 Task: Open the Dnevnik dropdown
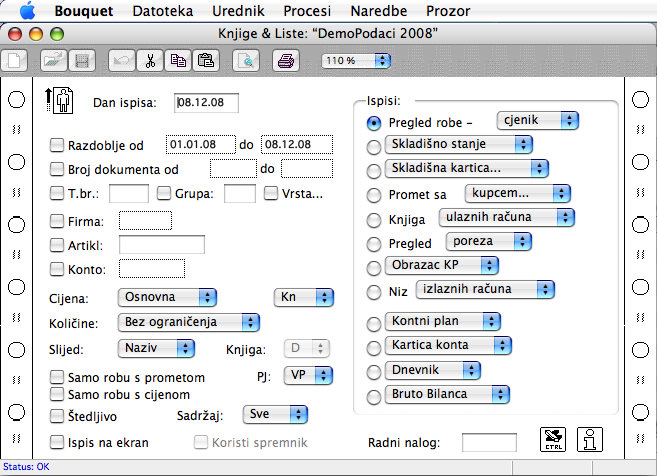433,371
